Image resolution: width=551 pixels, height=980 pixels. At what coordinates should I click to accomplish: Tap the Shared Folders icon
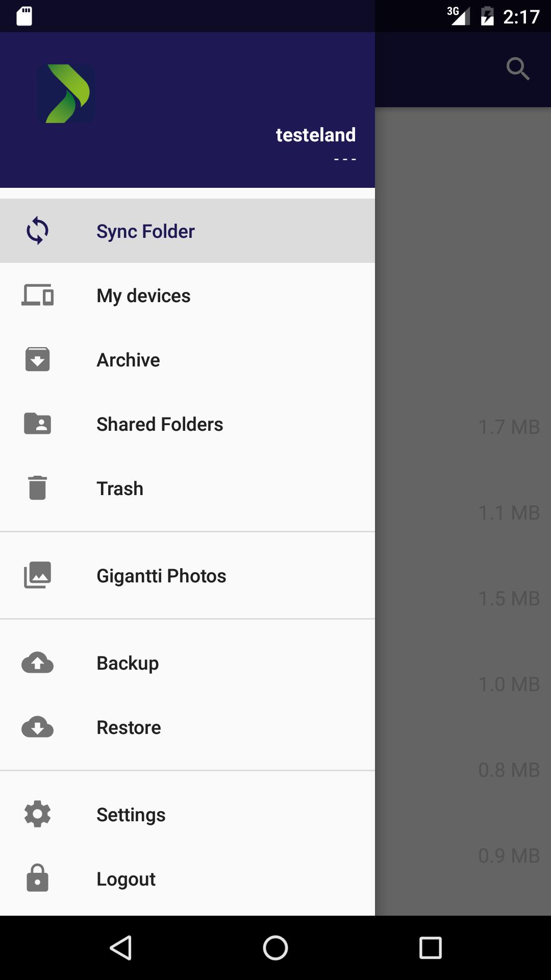[x=37, y=424]
